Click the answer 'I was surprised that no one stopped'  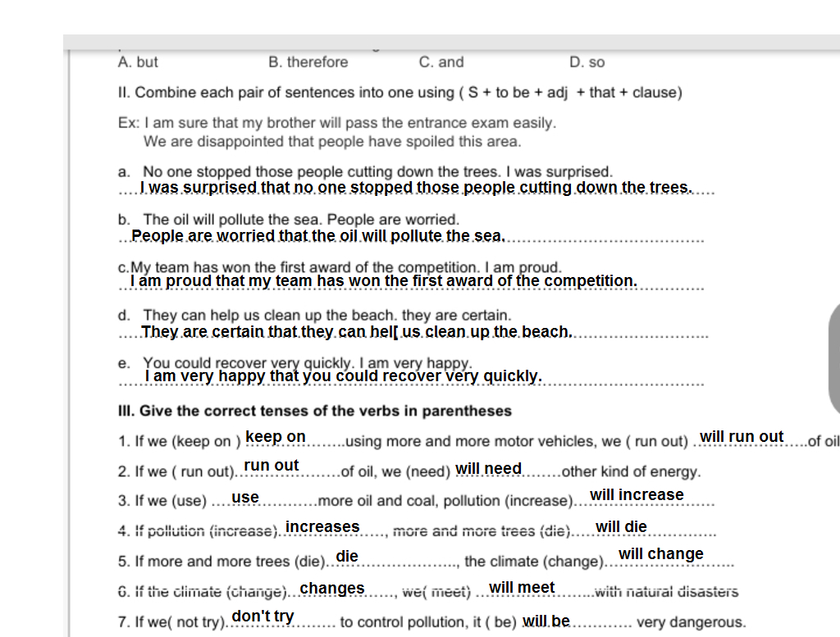[x=416, y=188]
